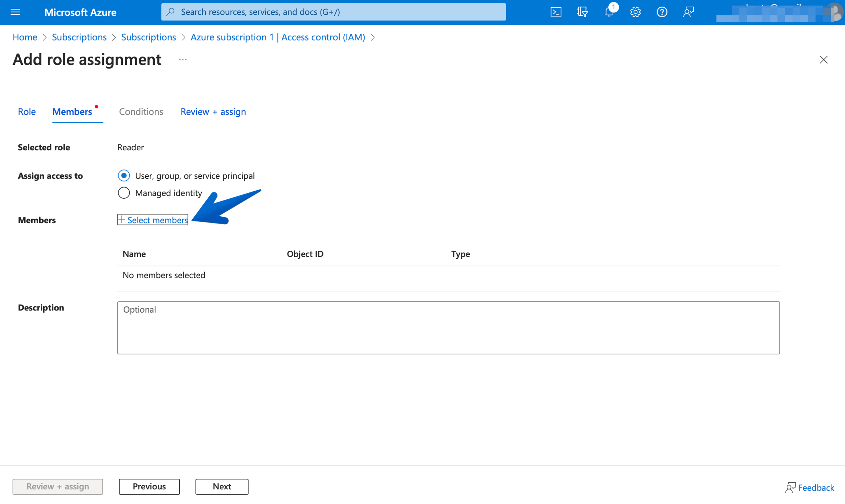
Task: Click the Description text box
Action: pyautogui.click(x=448, y=328)
